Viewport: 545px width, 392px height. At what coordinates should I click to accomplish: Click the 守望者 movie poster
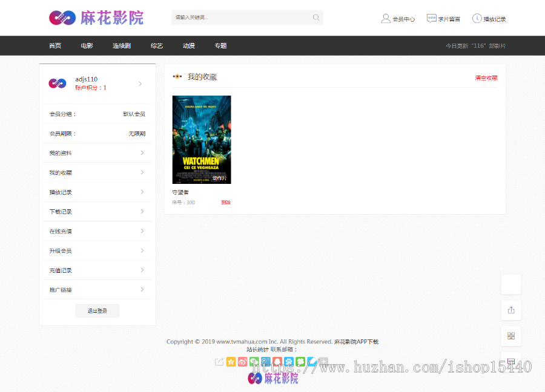point(201,140)
